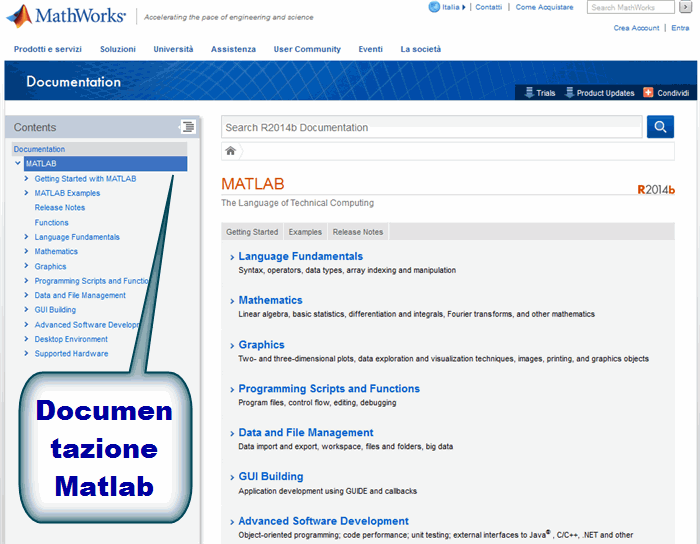This screenshot has height=544, width=700.
Task: Click the Product Updates download icon
Action: click(x=569, y=92)
